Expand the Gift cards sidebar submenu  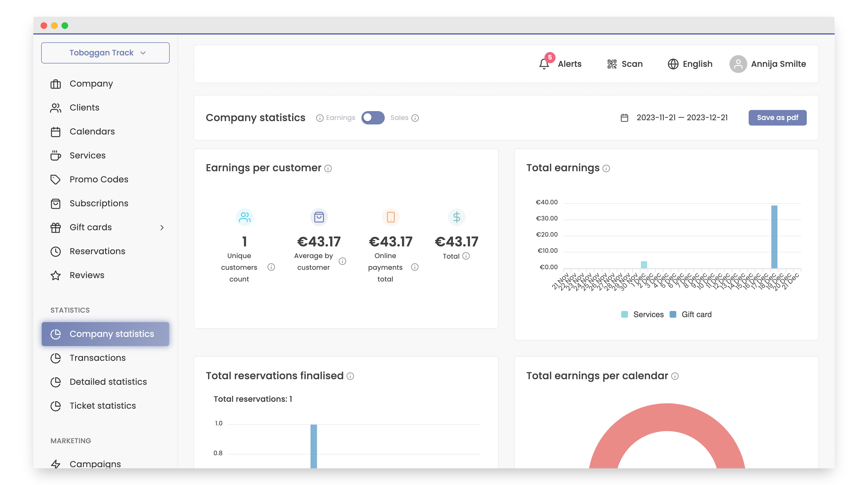163,227
